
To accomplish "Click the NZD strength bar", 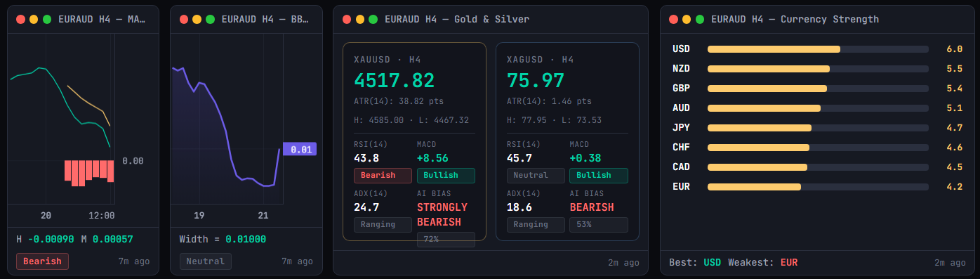I will (818, 69).
